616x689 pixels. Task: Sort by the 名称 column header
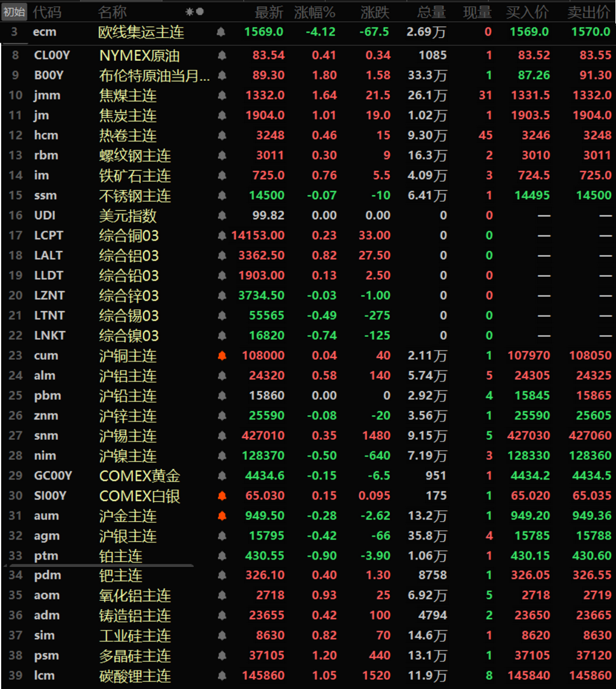click(x=112, y=12)
